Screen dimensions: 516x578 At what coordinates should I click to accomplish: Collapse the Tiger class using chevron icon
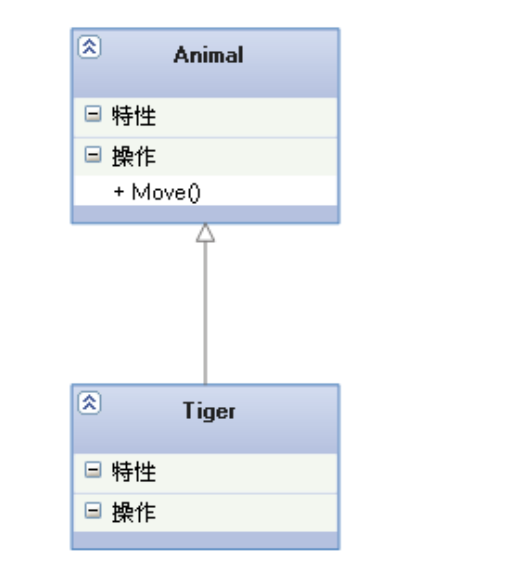(89, 403)
